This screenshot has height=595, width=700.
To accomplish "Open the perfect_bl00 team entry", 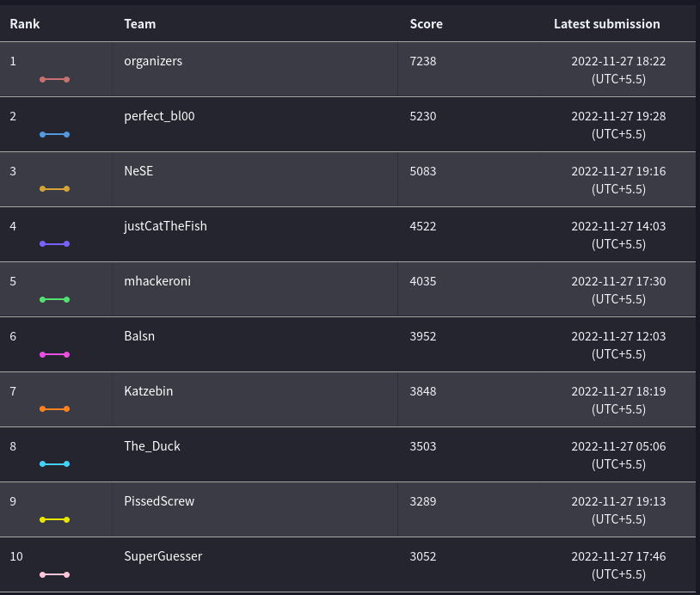I will point(159,116).
